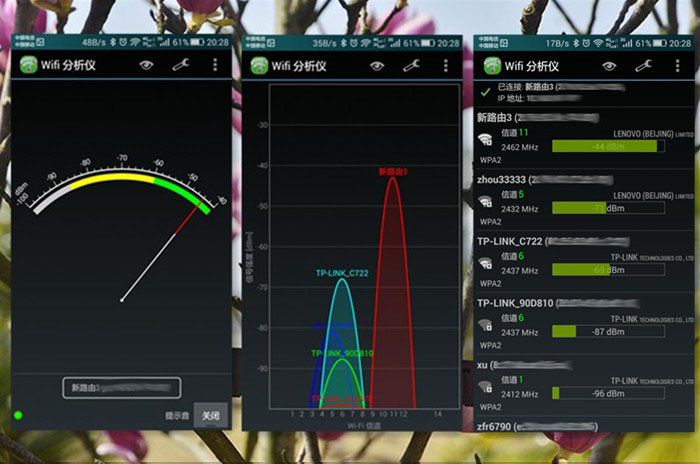Viewport: 700px width, 464px height.
Task: Select the 新路由3 network entry in the AP list
Action: point(584,138)
